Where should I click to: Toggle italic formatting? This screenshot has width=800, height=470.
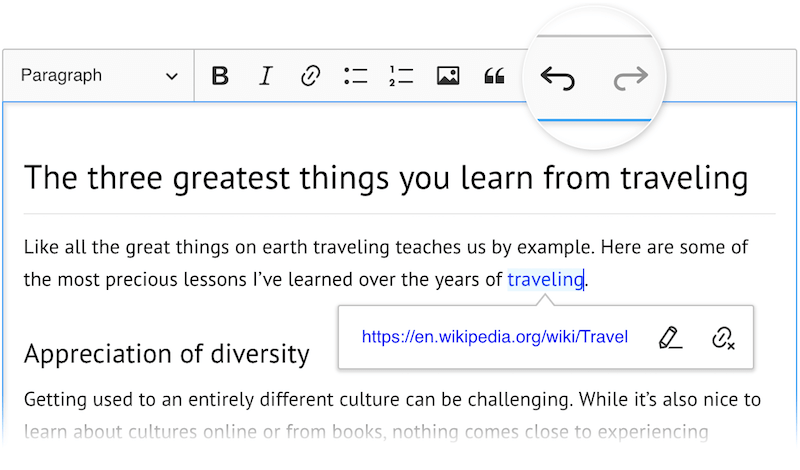(x=265, y=76)
